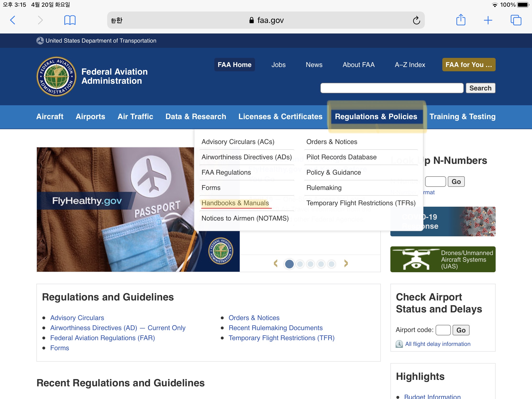This screenshot has height=399, width=532.
Task: Reload the page with the refresh icon
Action: 416,20
